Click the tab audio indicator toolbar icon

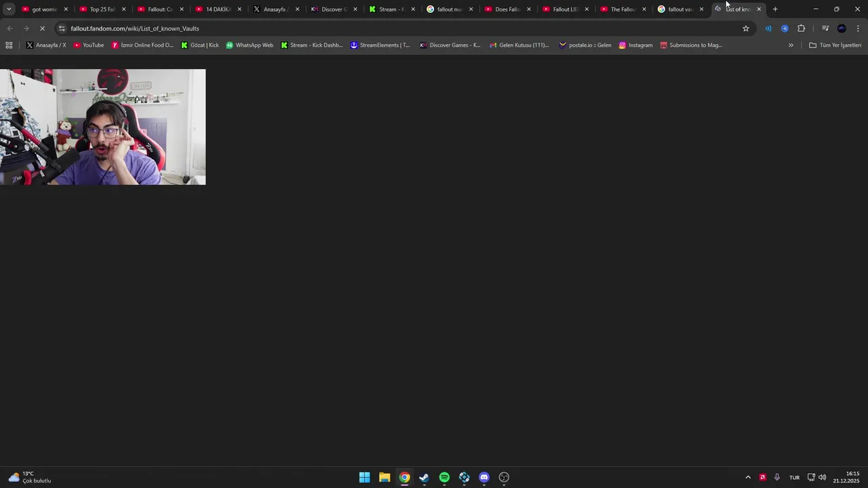click(x=768, y=28)
